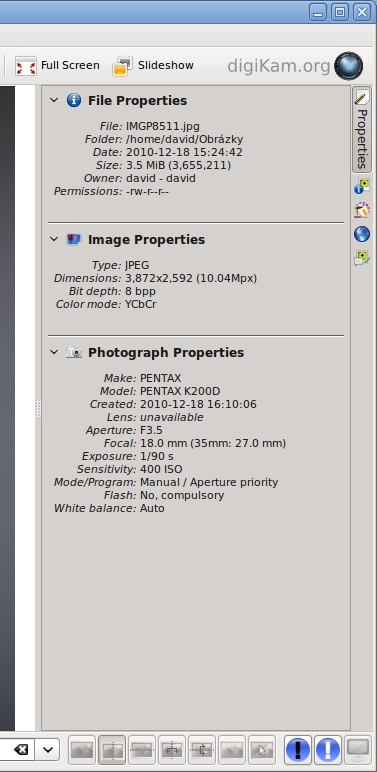Click folder path /home/david/Obrázky
The width and height of the screenshot is (377, 772).
click(185, 139)
